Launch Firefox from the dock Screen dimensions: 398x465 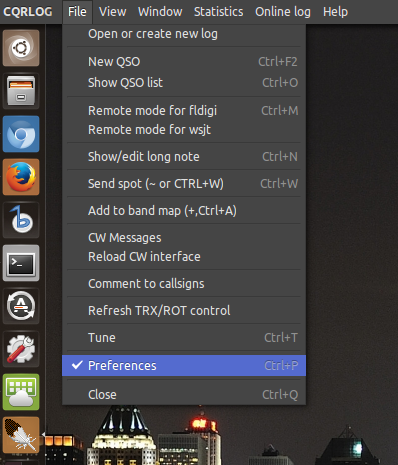pos(21,177)
